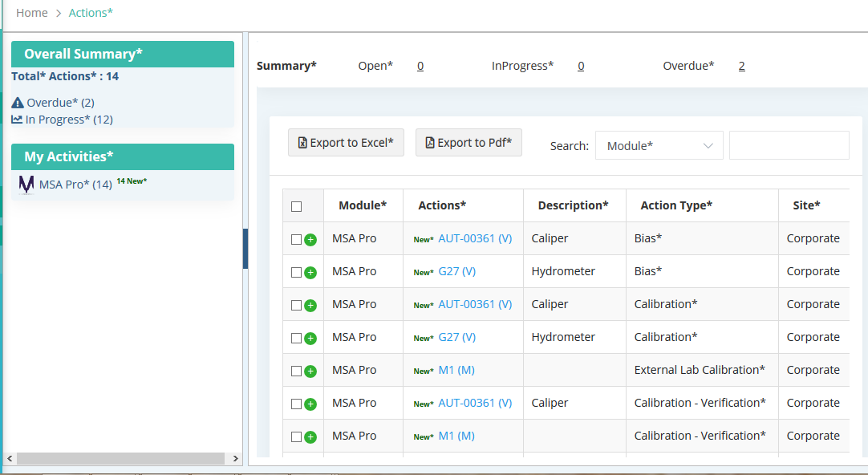Expand the AUT-00361 Calibration row plus icon

pyautogui.click(x=310, y=305)
